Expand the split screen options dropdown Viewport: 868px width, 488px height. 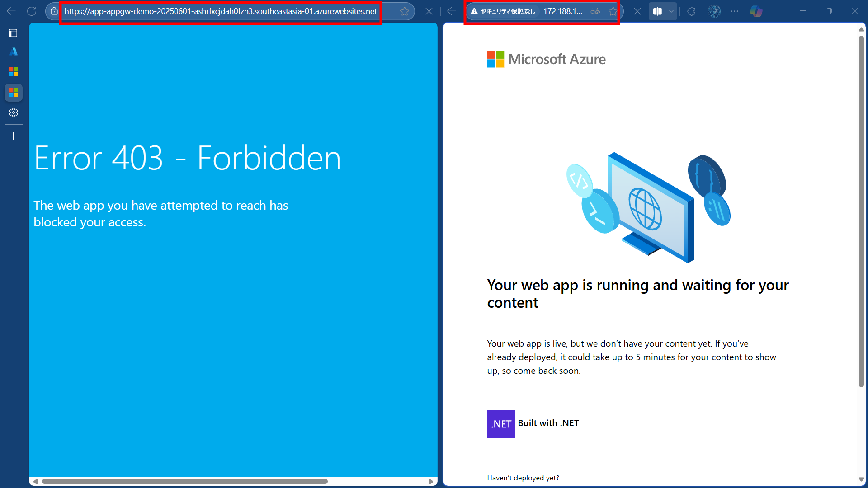671,11
